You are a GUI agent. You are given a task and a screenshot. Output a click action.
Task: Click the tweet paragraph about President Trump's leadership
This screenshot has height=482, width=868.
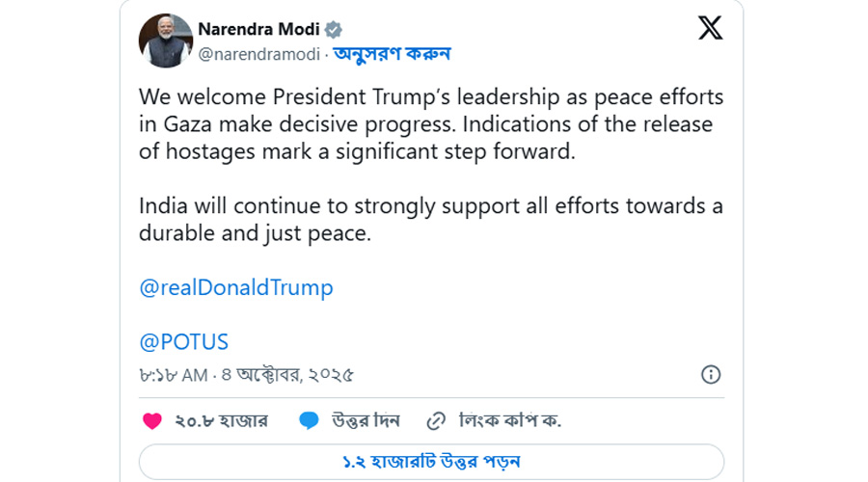(x=431, y=124)
